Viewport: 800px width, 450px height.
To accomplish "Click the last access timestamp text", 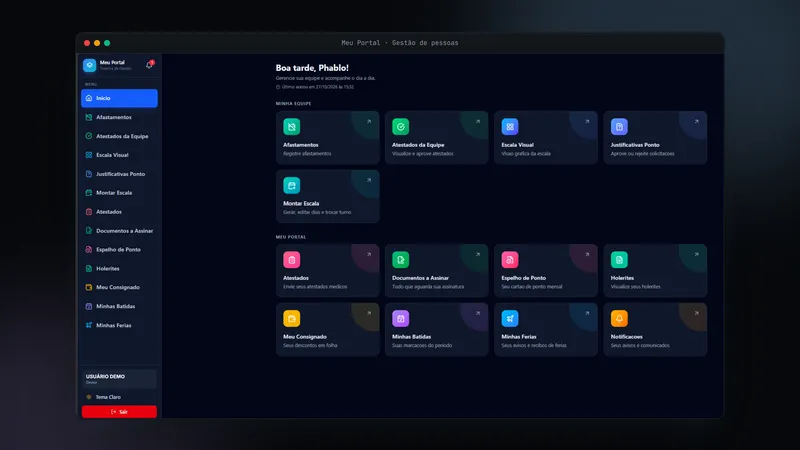I will click(317, 87).
